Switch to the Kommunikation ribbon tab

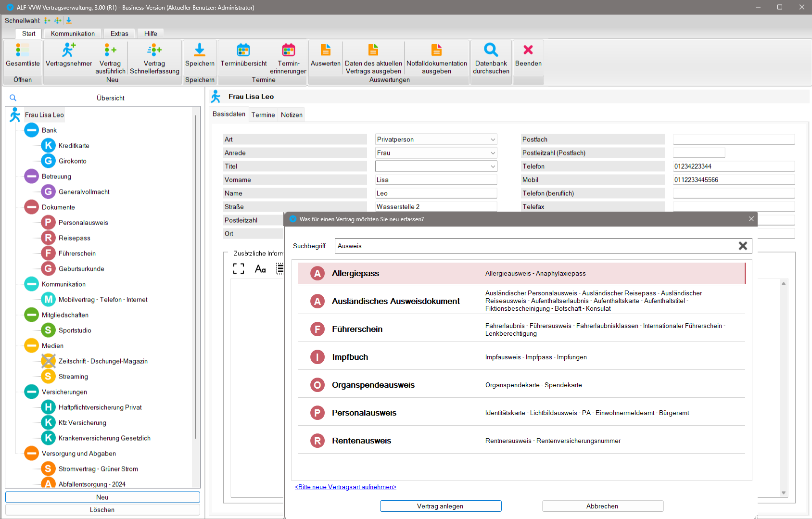pos(73,34)
